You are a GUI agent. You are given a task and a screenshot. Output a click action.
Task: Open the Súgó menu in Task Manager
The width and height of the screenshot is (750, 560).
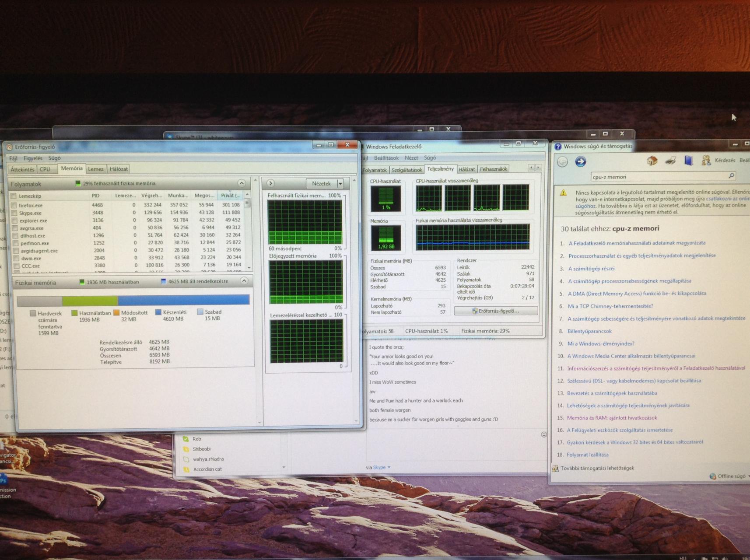[430, 158]
